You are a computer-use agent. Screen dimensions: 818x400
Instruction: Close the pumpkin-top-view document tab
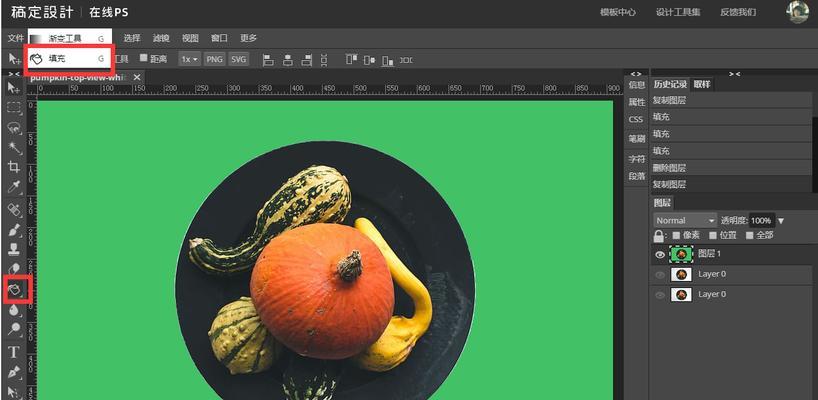(x=137, y=77)
